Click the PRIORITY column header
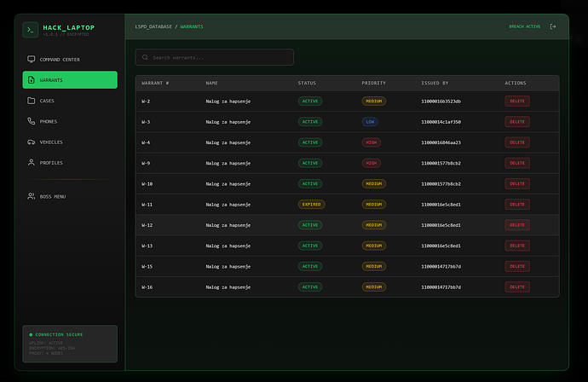The image size is (588, 382). (x=373, y=83)
